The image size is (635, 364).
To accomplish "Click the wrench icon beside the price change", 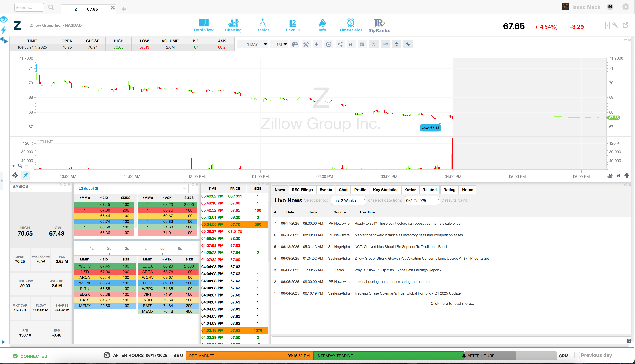I will pyautogui.click(x=615, y=25).
